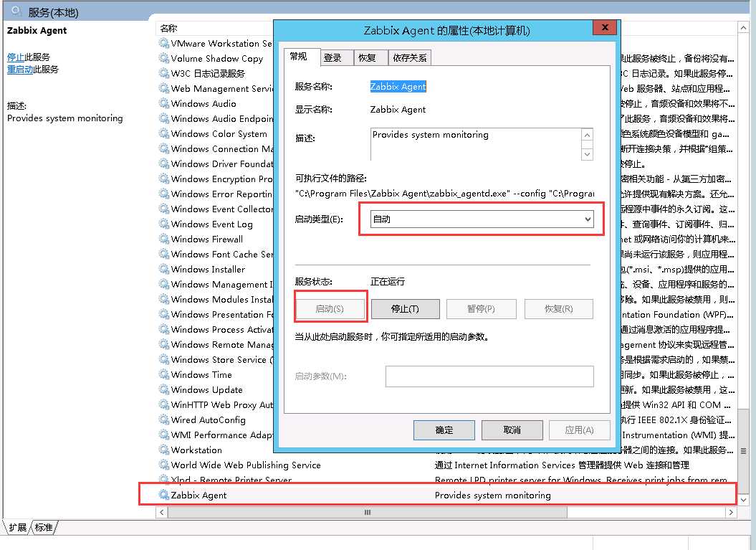Viewport: 756px width, 550px height.
Task: Select the World Wide Web Publishing Service row
Action: coord(447,465)
